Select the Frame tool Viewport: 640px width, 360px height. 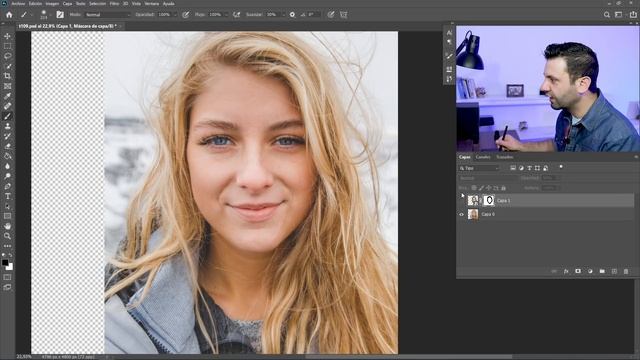[x=7, y=86]
